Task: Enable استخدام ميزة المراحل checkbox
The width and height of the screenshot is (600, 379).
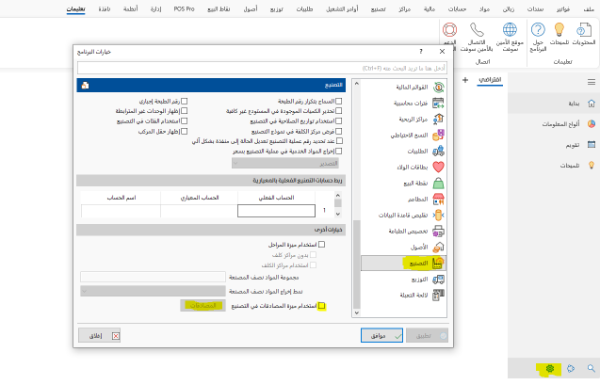Action: point(321,244)
